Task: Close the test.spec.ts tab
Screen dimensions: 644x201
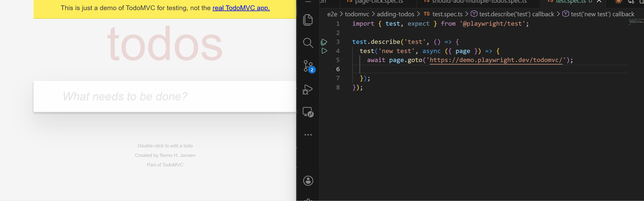Action: click(599, 1)
